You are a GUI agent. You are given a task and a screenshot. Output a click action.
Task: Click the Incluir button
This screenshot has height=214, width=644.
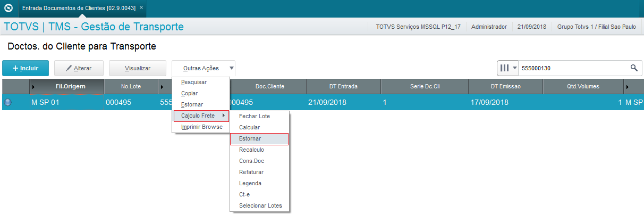[26, 68]
